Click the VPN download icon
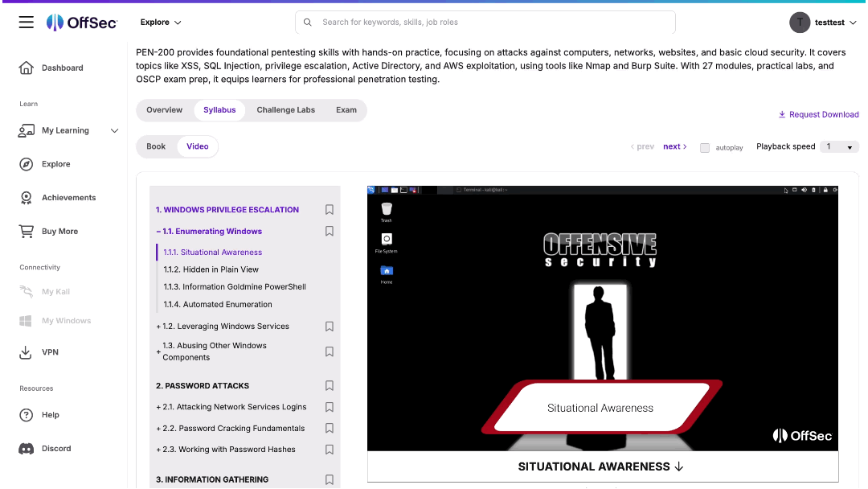868x489 pixels. [26, 352]
